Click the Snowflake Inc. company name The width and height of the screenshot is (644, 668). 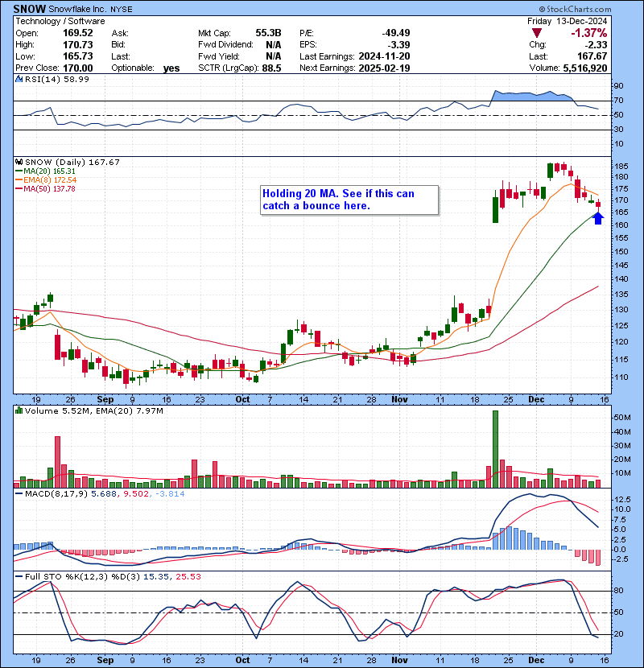pos(77,9)
